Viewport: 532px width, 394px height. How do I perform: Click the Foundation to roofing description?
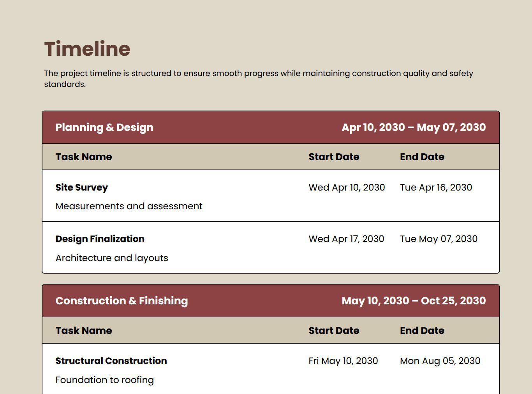(x=105, y=380)
